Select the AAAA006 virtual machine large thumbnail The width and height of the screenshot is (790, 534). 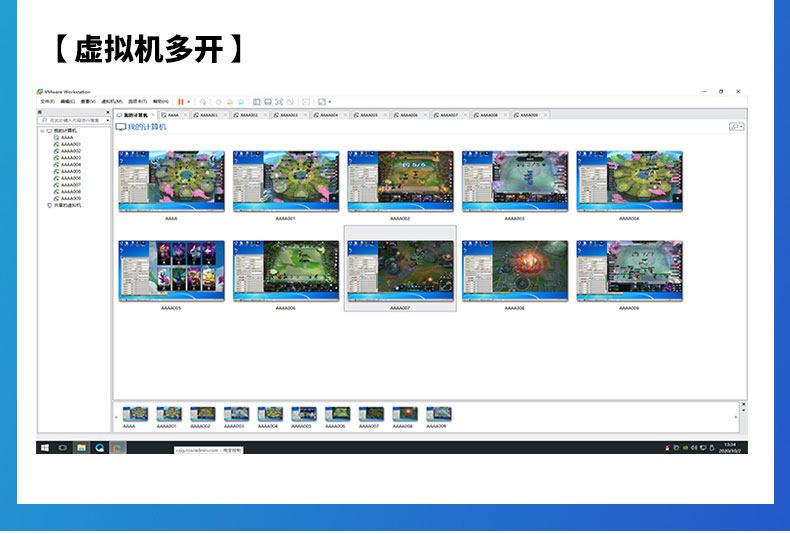pyautogui.click(x=286, y=271)
